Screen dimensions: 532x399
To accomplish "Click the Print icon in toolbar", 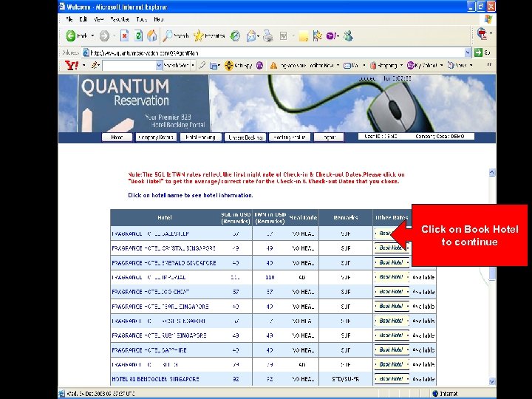I will [x=268, y=35].
